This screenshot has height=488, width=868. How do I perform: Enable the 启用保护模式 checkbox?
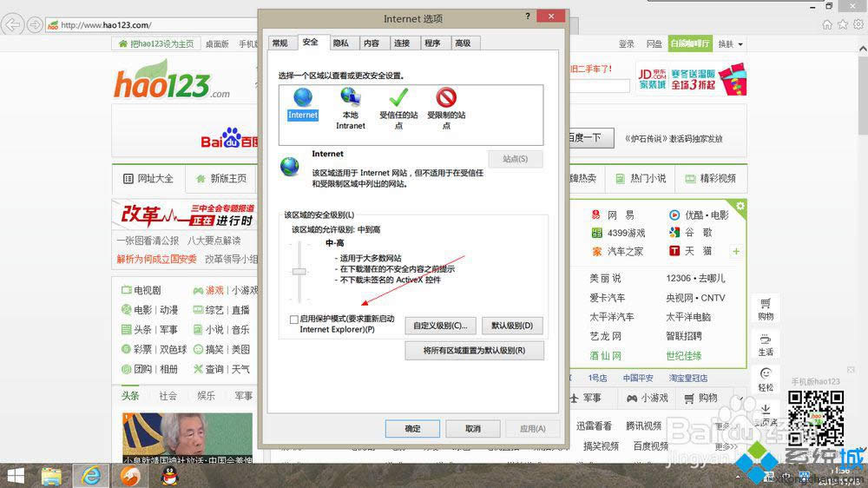click(294, 319)
